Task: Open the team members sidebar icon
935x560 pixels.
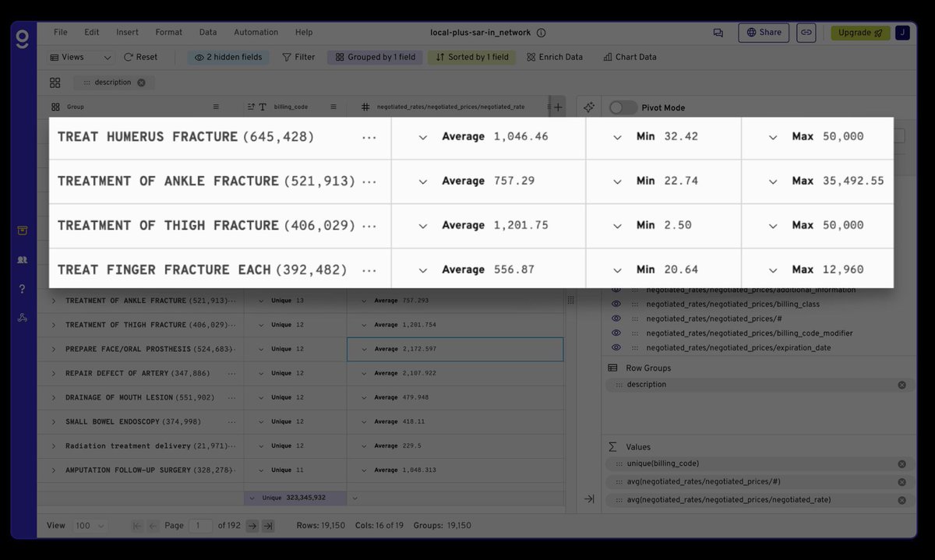Action: (x=23, y=259)
